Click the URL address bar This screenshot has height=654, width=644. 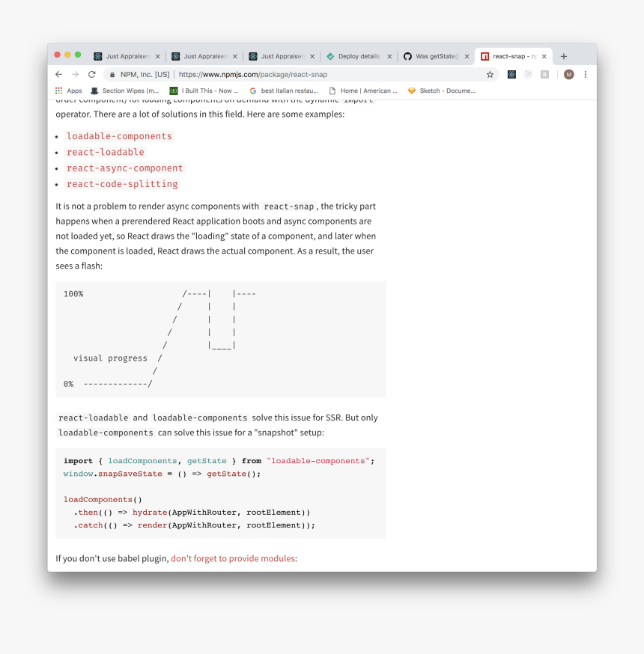(300, 75)
